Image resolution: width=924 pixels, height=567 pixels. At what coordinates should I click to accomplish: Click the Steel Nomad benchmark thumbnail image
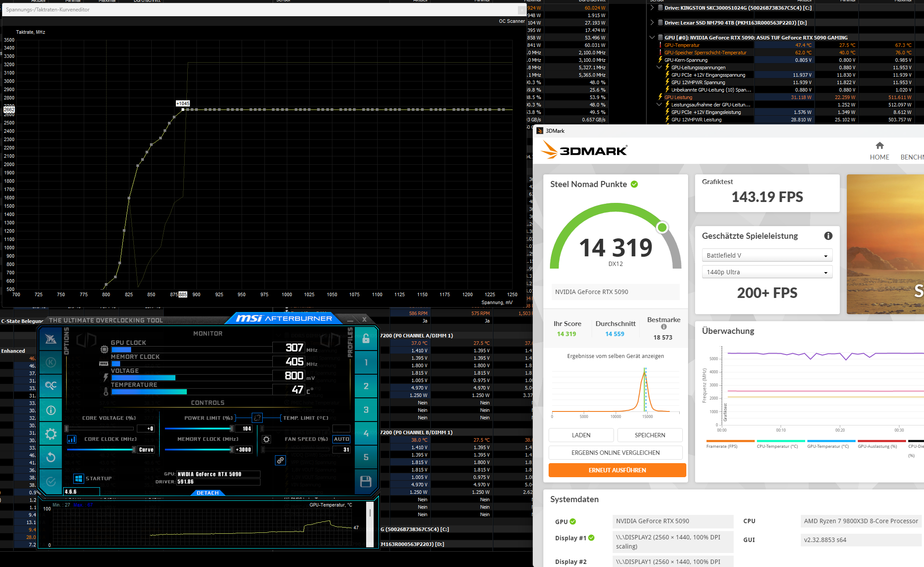[885, 244]
